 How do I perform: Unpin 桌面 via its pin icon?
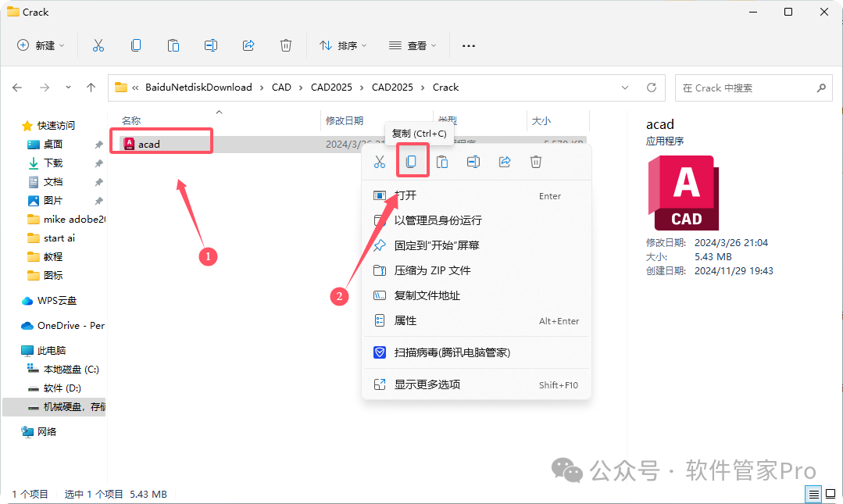[98, 144]
